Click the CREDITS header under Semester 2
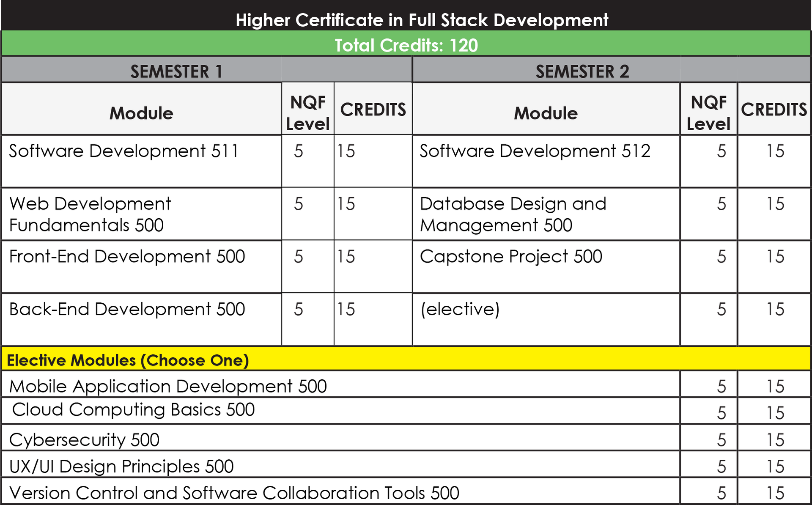812x505 pixels. coord(774,110)
